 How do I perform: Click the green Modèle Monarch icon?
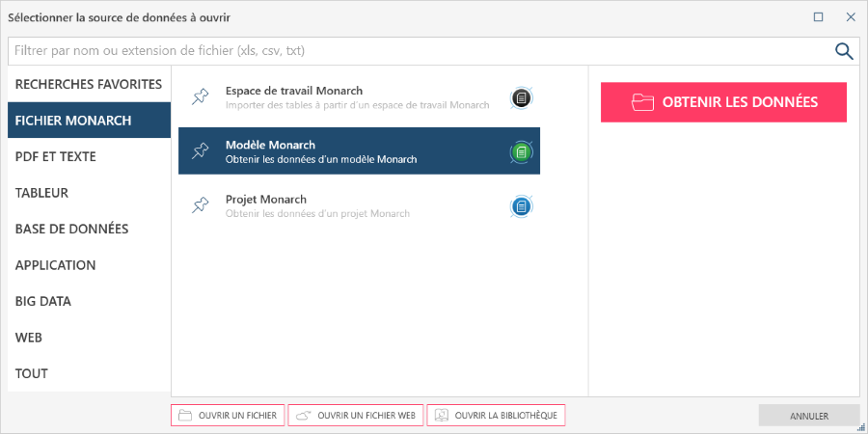pyautogui.click(x=521, y=151)
